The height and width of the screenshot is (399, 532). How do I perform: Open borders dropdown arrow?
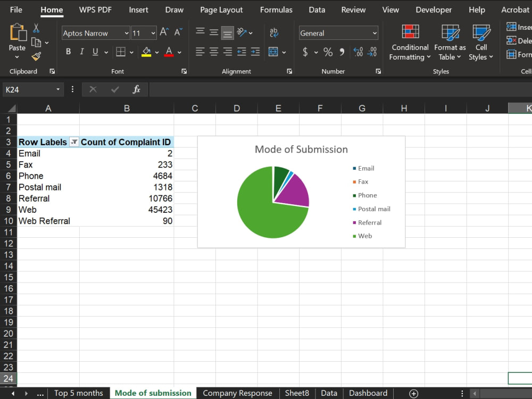[131, 52]
